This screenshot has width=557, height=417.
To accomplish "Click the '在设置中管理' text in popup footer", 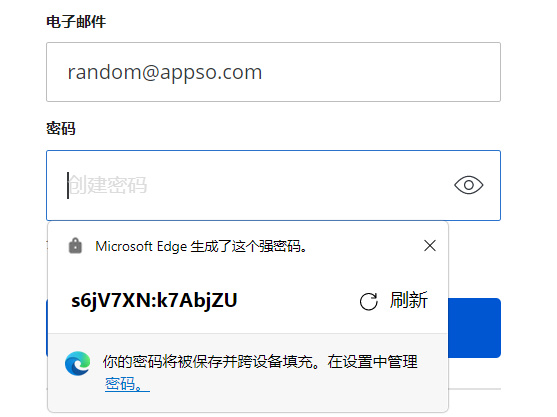I will click(373, 362).
